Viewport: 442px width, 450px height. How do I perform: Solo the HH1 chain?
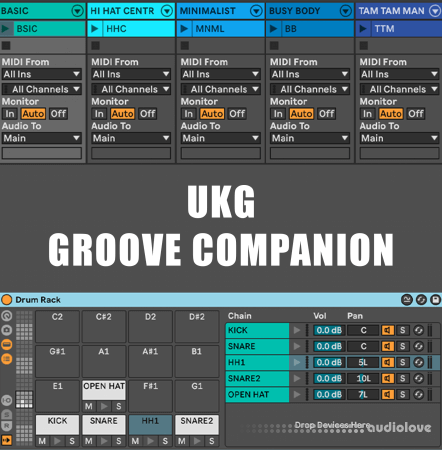coord(403,362)
